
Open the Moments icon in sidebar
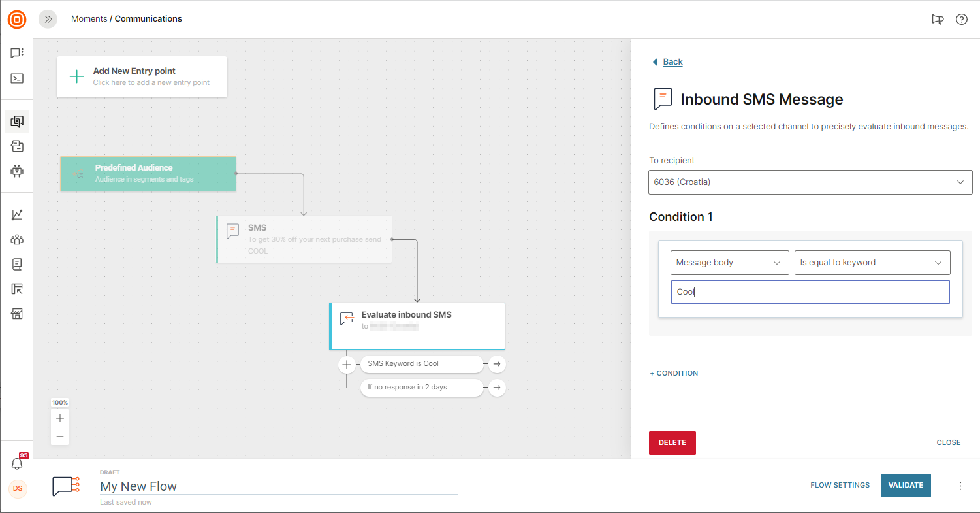click(x=18, y=122)
